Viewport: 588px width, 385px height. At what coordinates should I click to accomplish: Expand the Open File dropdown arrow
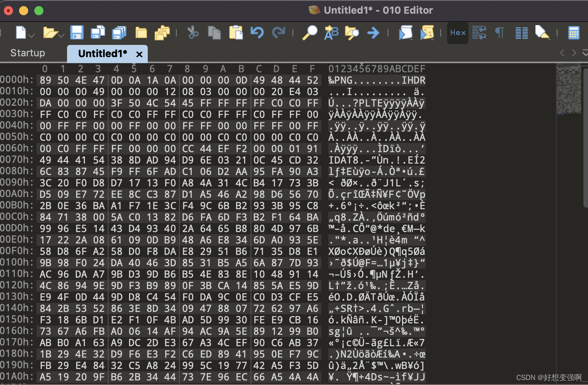coord(61,35)
